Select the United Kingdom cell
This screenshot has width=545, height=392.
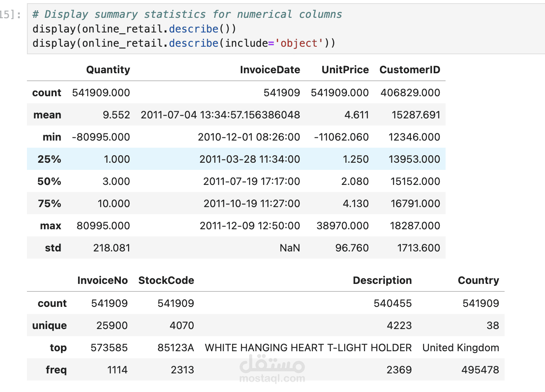click(x=460, y=348)
